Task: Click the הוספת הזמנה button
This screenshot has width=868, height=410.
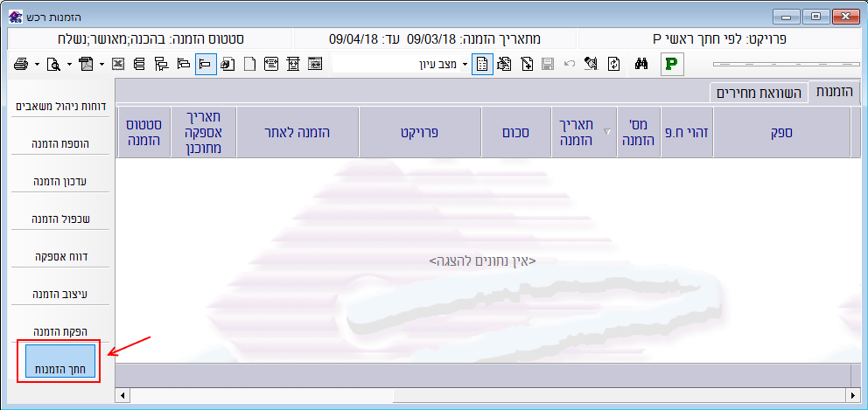Action: point(59,143)
